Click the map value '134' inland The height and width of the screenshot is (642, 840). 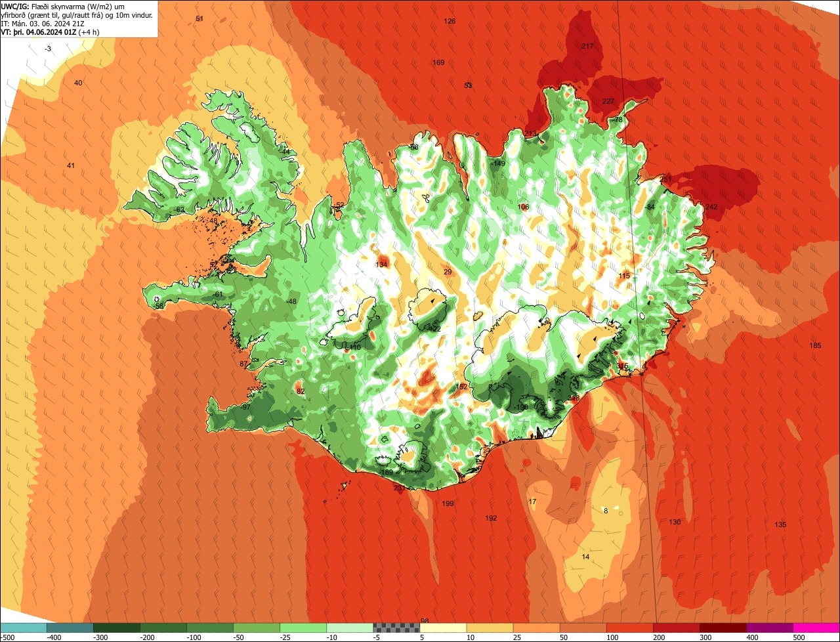tap(381, 265)
